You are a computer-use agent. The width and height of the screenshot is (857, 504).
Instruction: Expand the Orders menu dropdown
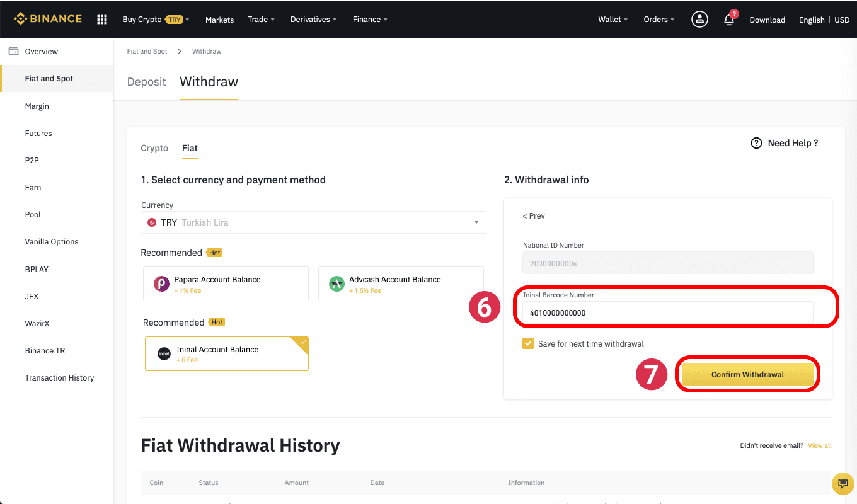659,20
